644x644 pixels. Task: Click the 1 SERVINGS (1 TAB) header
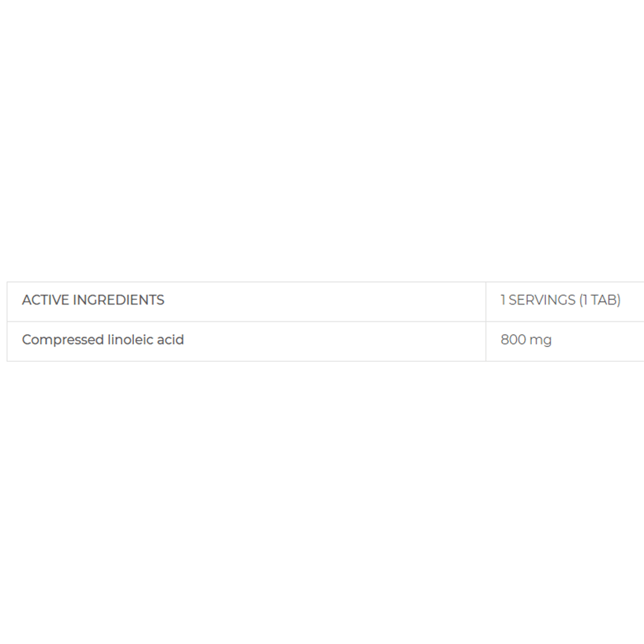[560, 300]
